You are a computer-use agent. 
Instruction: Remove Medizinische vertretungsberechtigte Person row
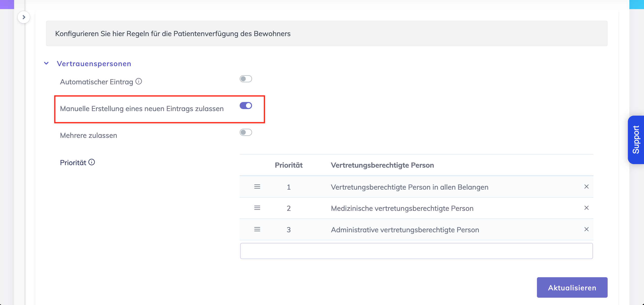point(586,208)
